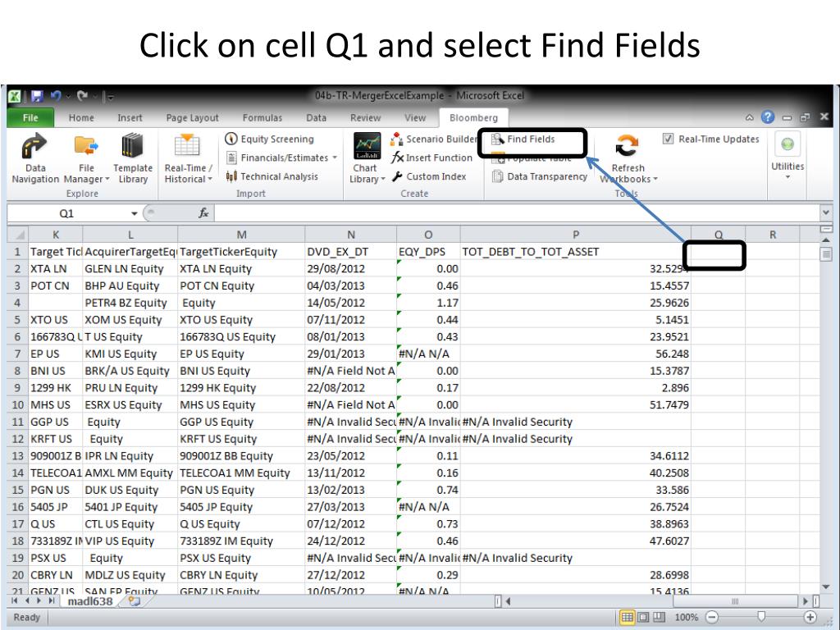Open the Template Library

pyautogui.click(x=133, y=158)
